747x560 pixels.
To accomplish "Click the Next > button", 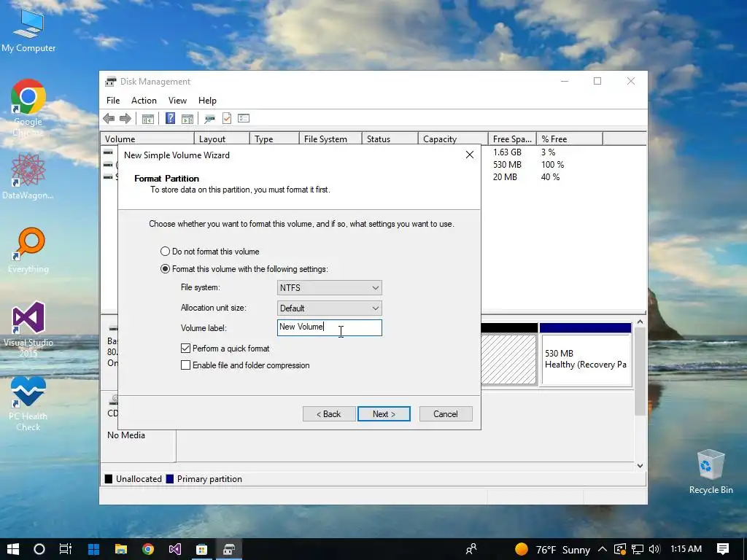I will click(384, 414).
